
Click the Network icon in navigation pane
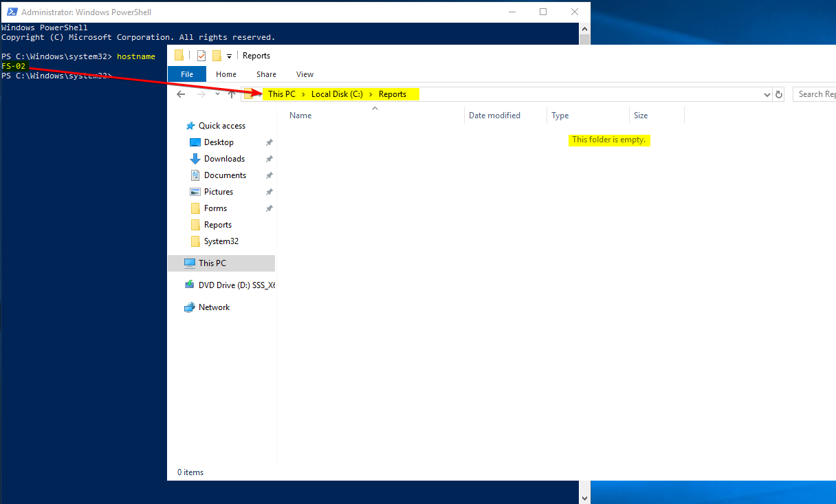point(189,307)
